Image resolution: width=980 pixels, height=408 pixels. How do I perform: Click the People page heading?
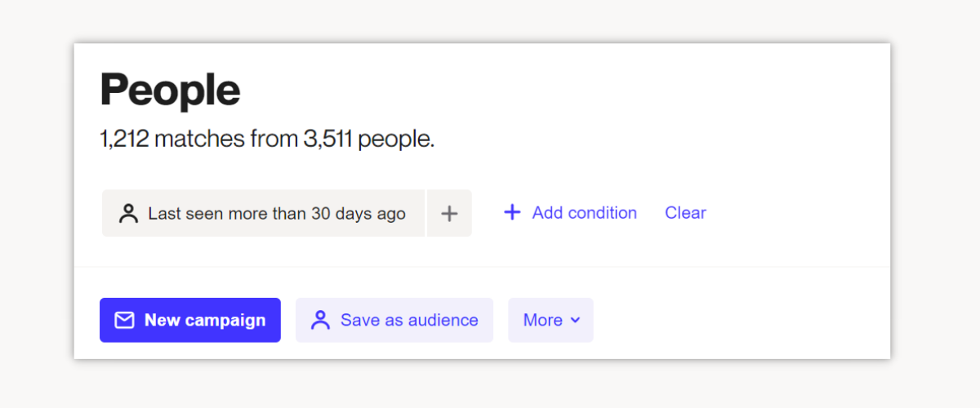tap(170, 90)
